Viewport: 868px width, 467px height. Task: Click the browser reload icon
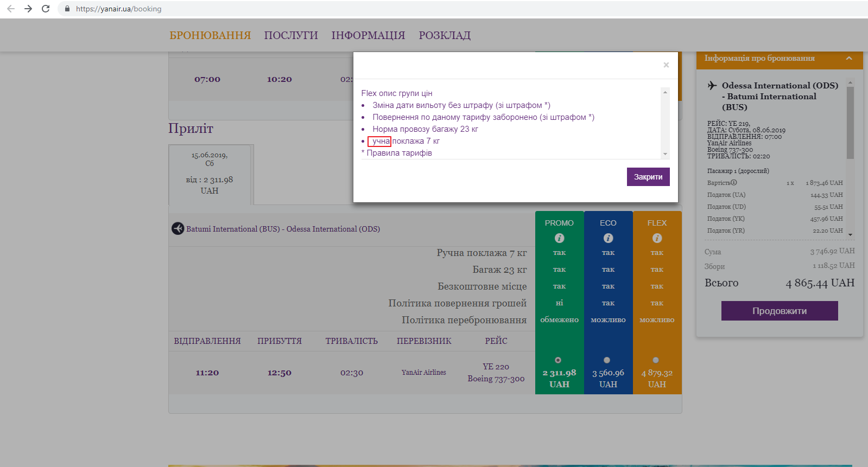tap(46, 9)
